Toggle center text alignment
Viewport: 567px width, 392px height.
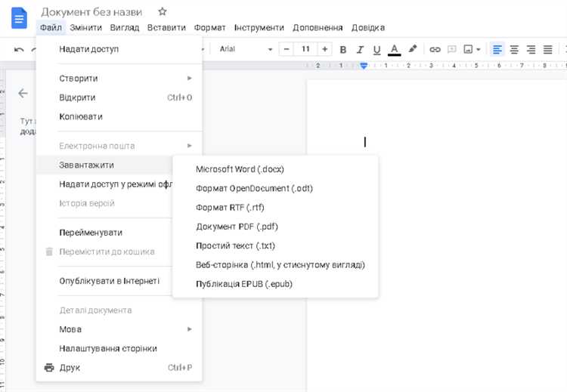click(x=514, y=50)
